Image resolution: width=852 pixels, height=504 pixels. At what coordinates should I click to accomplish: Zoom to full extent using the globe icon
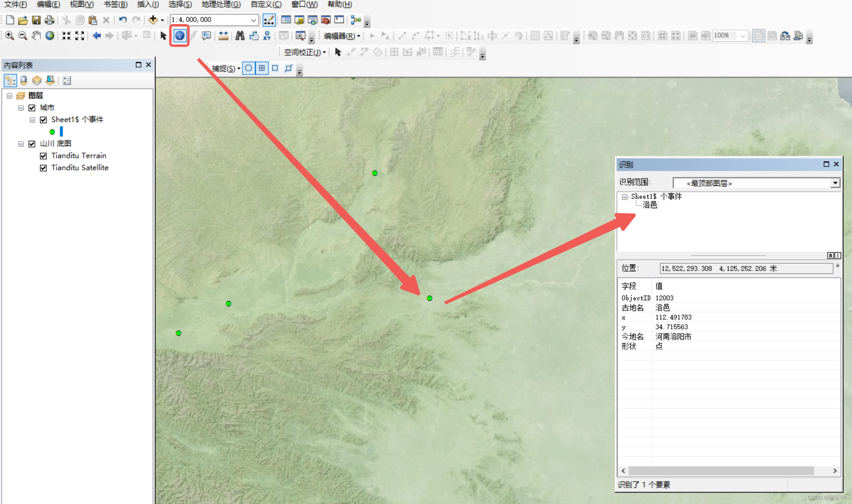point(50,35)
